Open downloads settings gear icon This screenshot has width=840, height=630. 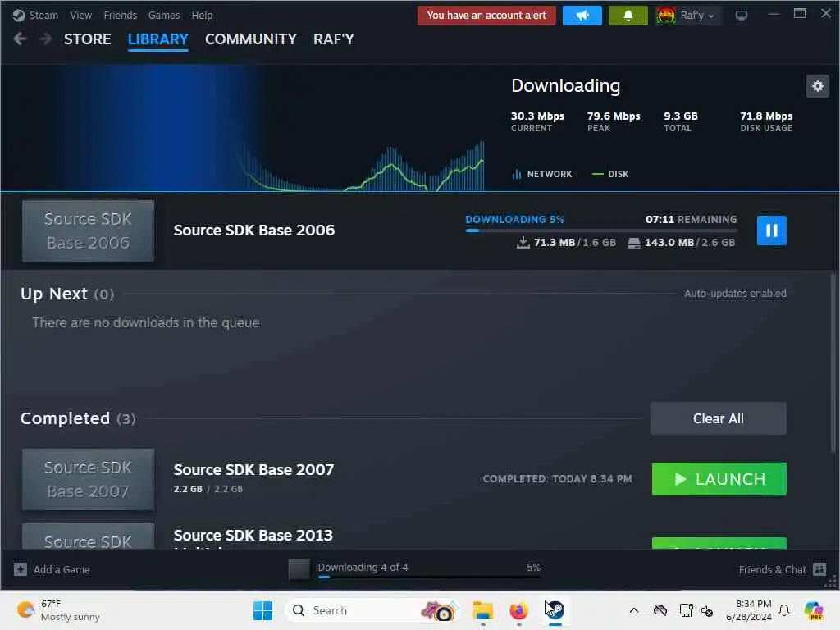click(x=818, y=86)
